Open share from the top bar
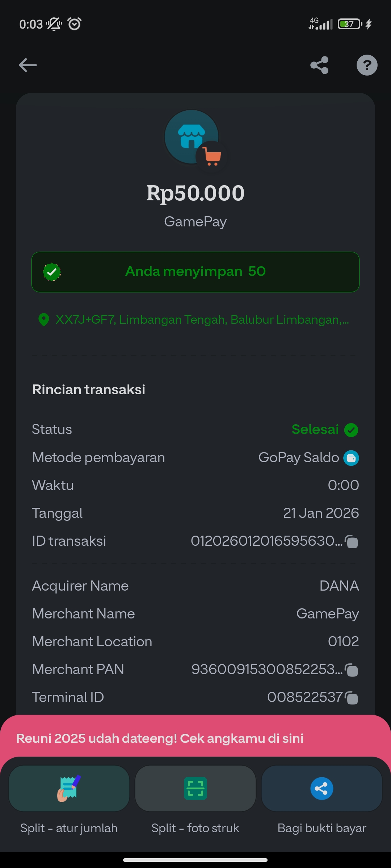The image size is (391, 868). [319, 65]
